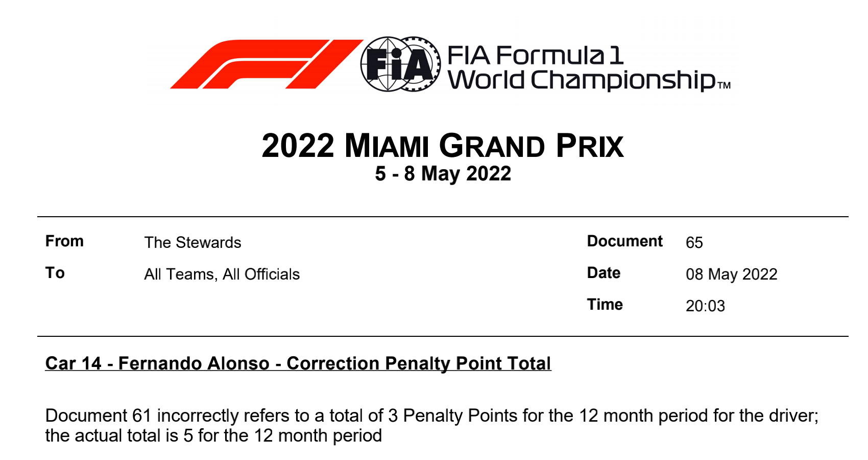Select the 20:03 time value
Screen dimensions: 868x460
click(x=705, y=306)
